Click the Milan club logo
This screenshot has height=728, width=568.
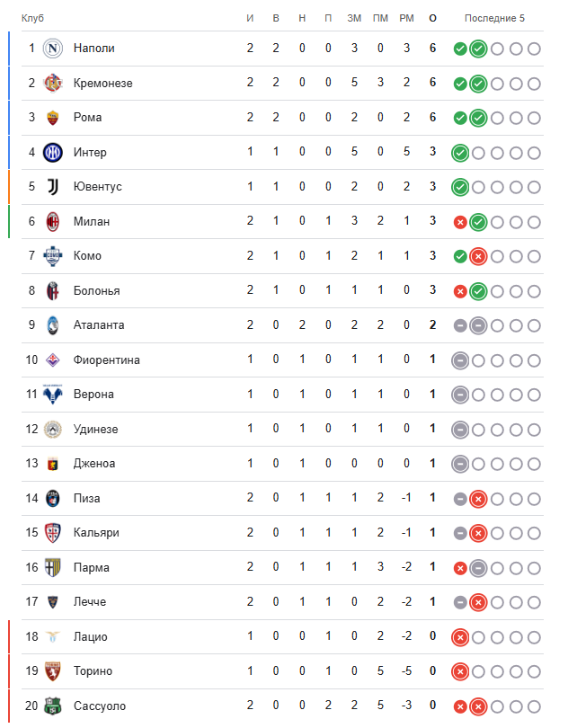(55, 221)
